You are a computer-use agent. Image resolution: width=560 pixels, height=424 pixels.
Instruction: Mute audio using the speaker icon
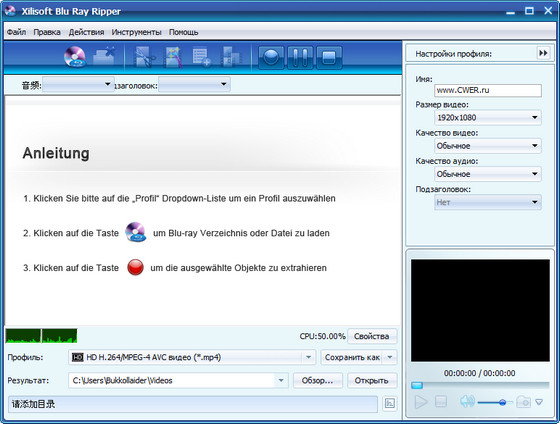point(467,402)
